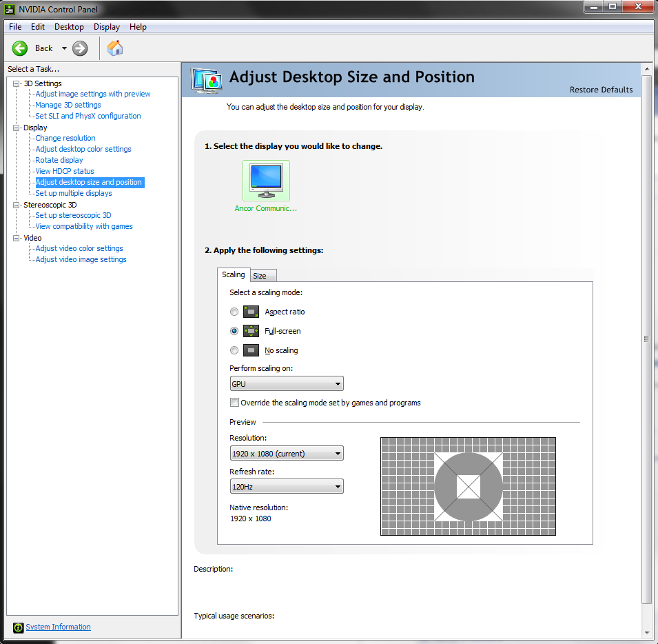This screenshot has height=644, width=658.
Task: Select Adjust desktop size and position
Action: 90,182
